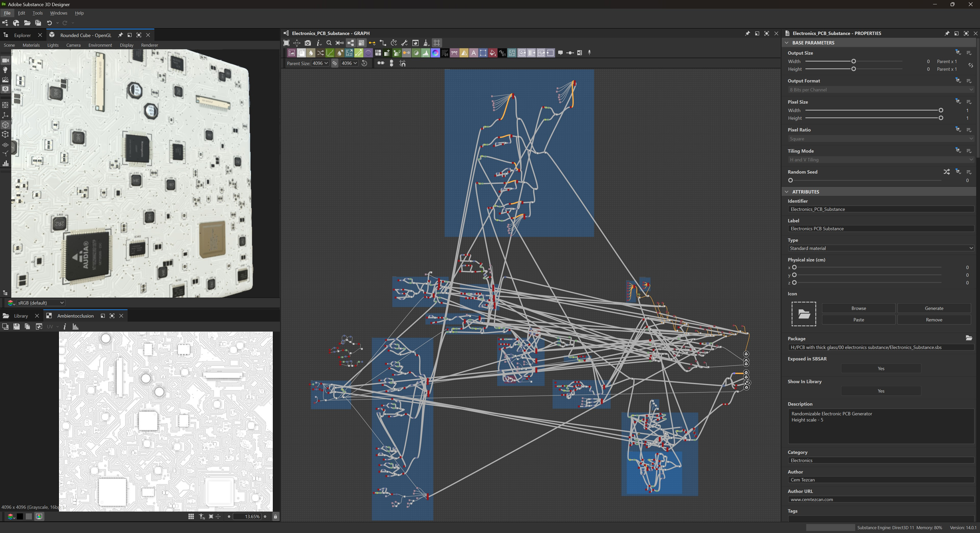
Task: Add a Text node from the toolbar
Action: [x=474, y=53]
